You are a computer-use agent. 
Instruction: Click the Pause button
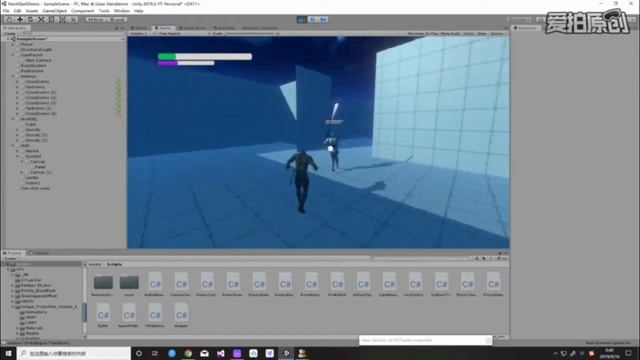(x=312, y=19)
